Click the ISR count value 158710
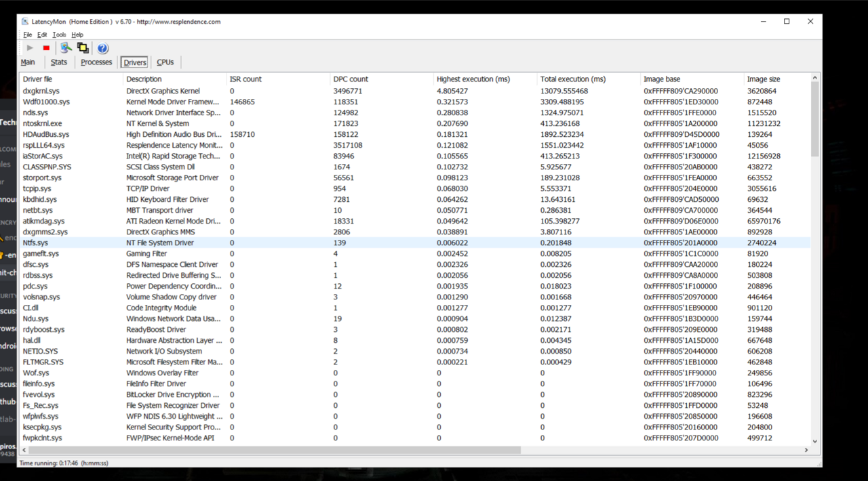Image resolution: width=868 pixels, height=481 pixels. click(242, 134)
